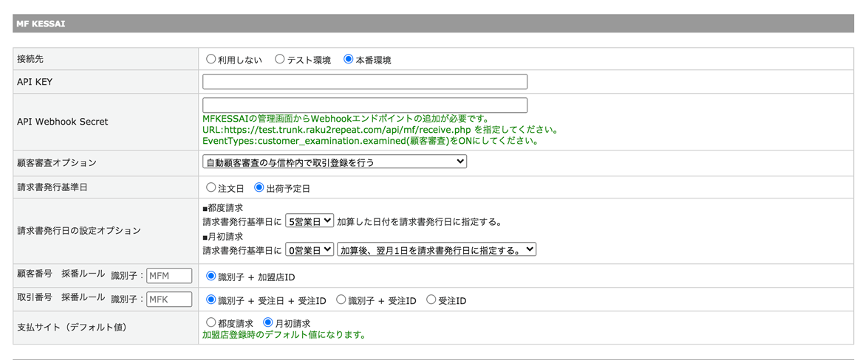The width and height of the screenshot is (868, 360).
Task: Open the 加算後、翌月1日 issue date dropdown
Action: click(x=437, y=250)
